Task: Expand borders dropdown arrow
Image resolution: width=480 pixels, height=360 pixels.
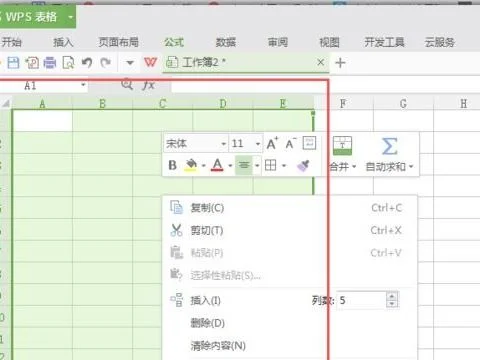Action: (x=284, y=166)
